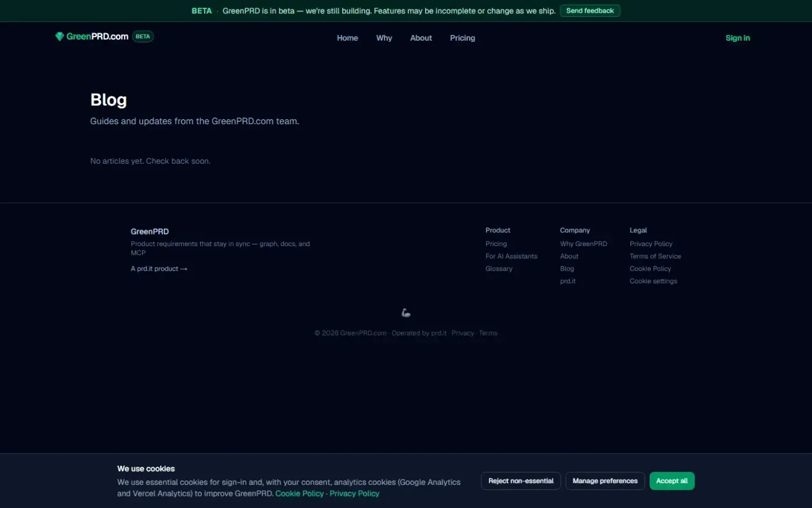Click the 'Guides and updates' subtitle text
Screen dimensions: 812x508
[x=194, y=121]
